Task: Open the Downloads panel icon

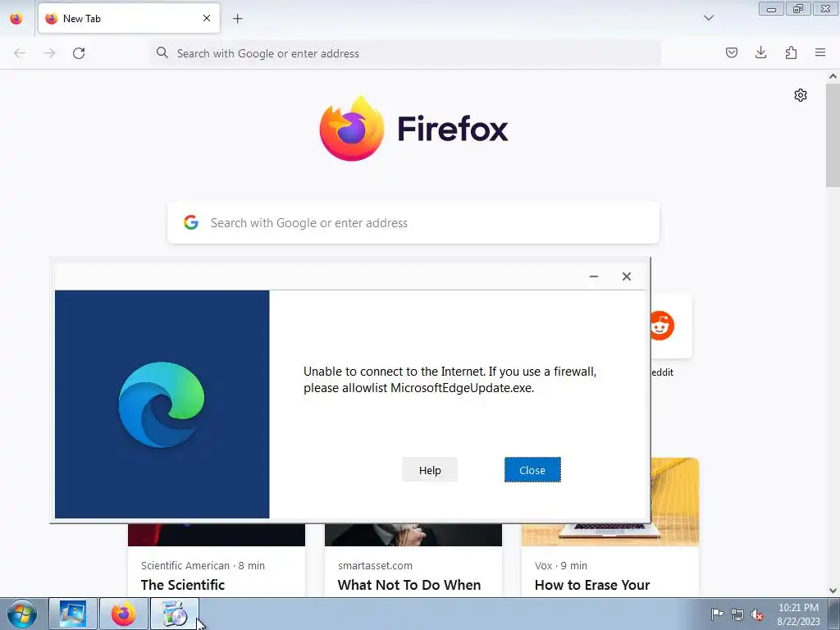Action: click(x=760, y=52)
